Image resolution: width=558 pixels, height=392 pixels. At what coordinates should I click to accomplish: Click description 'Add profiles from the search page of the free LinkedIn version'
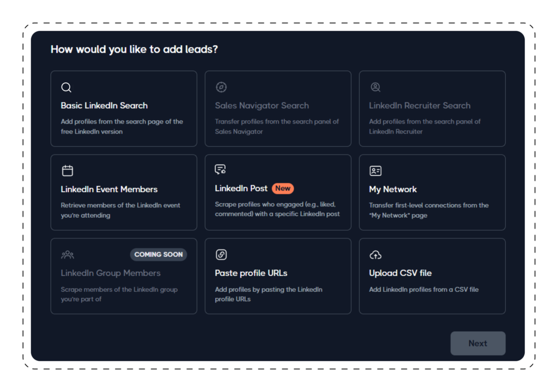(x=122, y=127)
